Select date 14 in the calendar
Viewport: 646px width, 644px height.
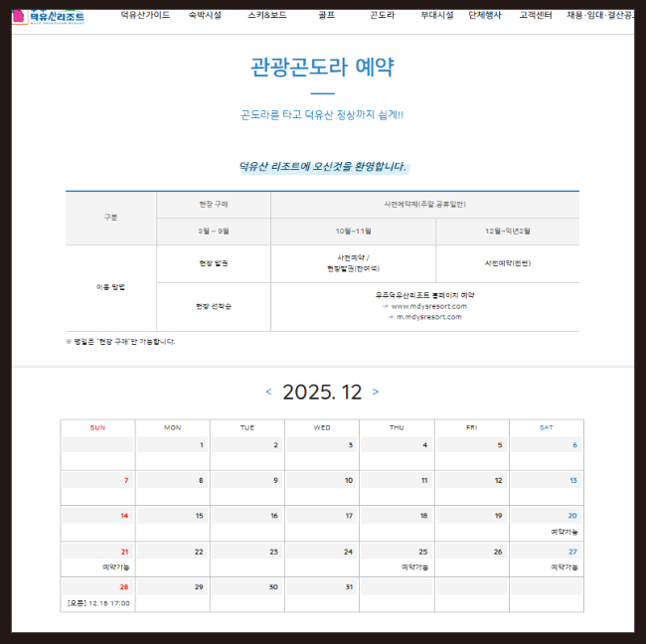click(124, 516)
